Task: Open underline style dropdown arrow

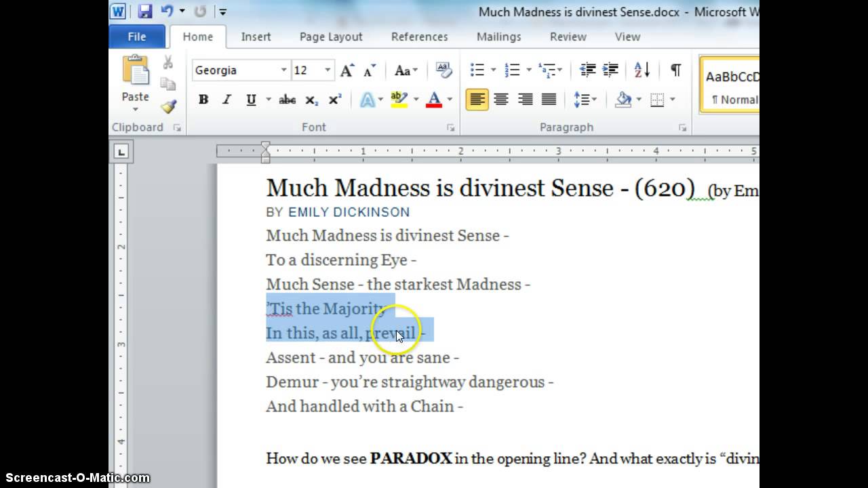Action: 268,100
